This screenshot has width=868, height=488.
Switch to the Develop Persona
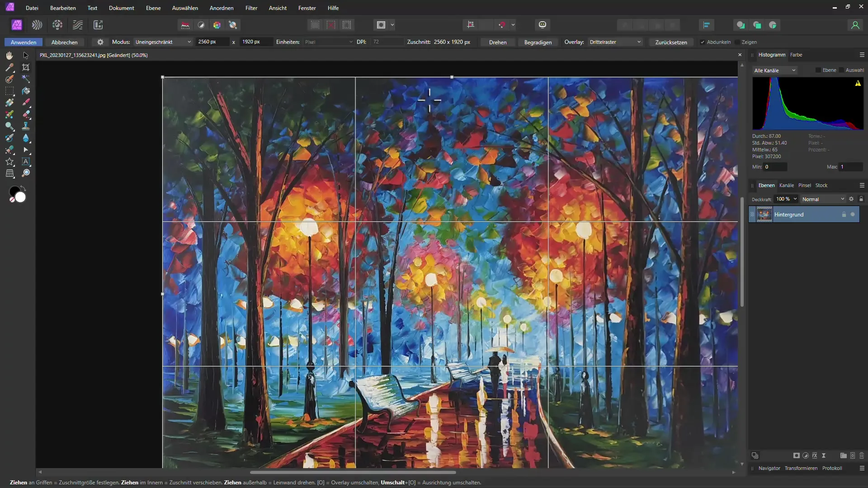[57, 25]
